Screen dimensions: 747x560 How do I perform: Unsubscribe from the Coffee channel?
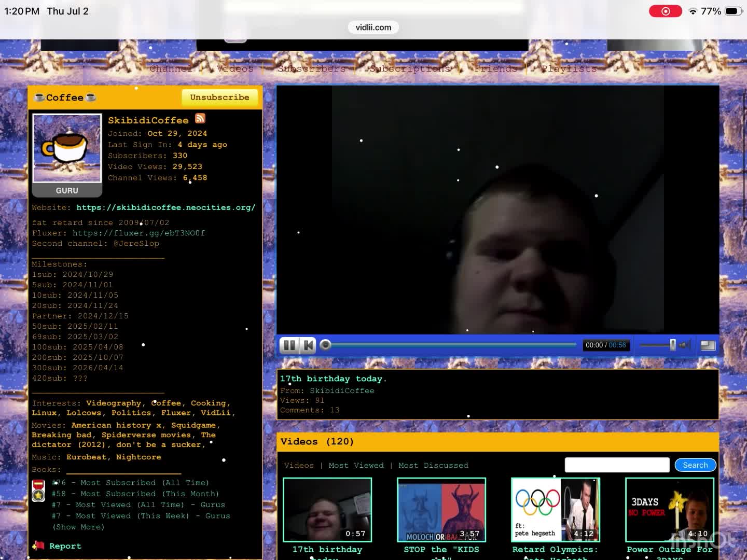point(219,97)
